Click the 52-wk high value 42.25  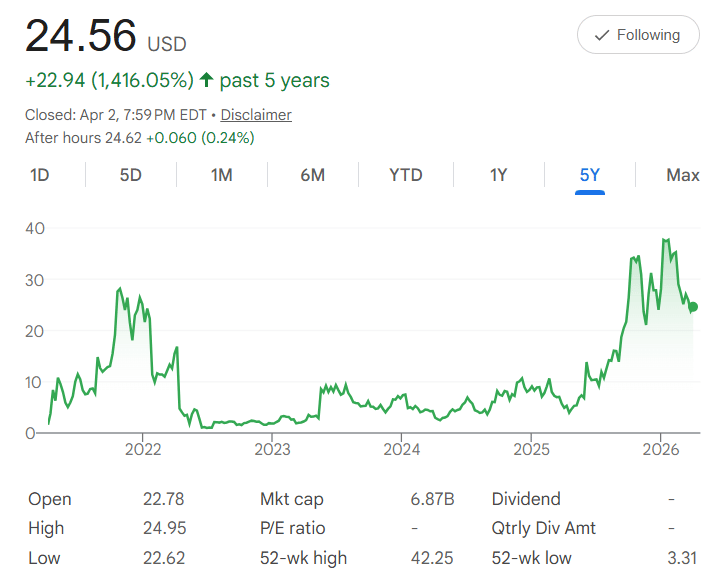click(432, 558)
